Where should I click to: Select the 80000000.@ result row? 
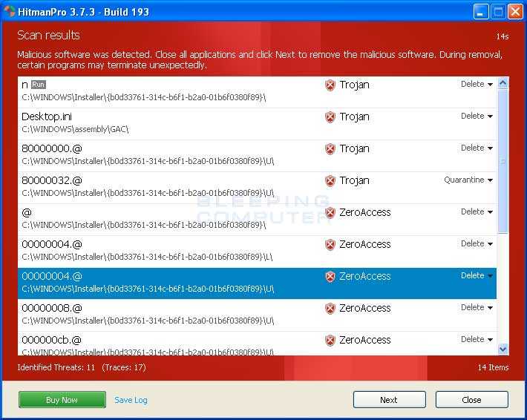(171, 155)
